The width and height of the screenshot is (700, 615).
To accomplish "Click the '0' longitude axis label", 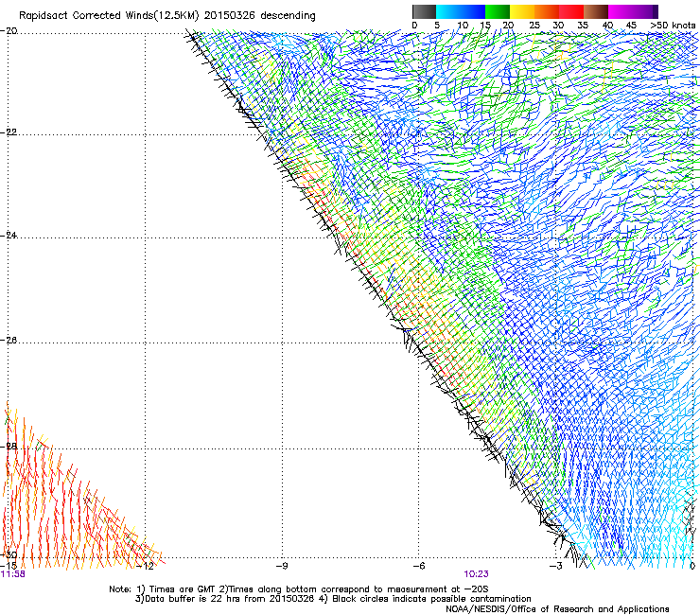I will coord(692,566).
